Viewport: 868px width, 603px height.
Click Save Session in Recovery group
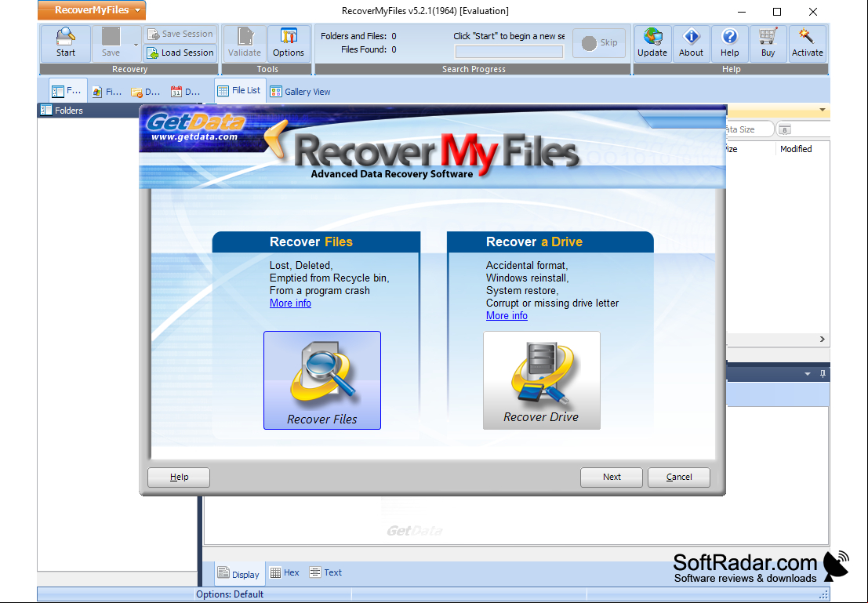(x=180, y=34)
